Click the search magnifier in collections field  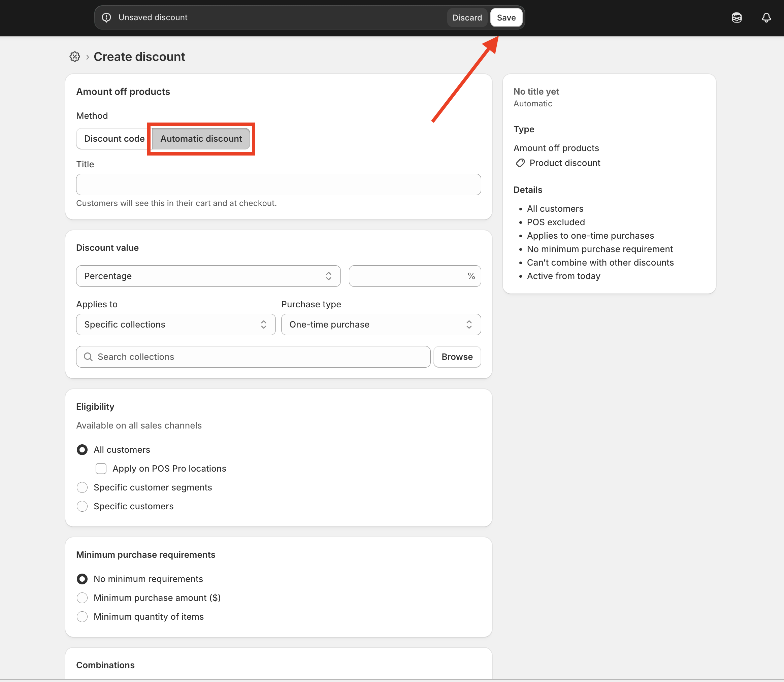pyautogui.click(x=88, y=356)
